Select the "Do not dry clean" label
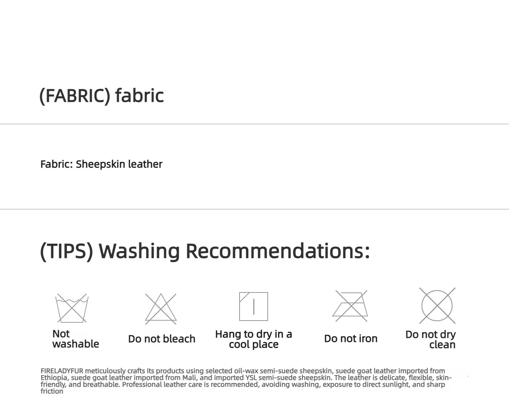 click(430, 340)
